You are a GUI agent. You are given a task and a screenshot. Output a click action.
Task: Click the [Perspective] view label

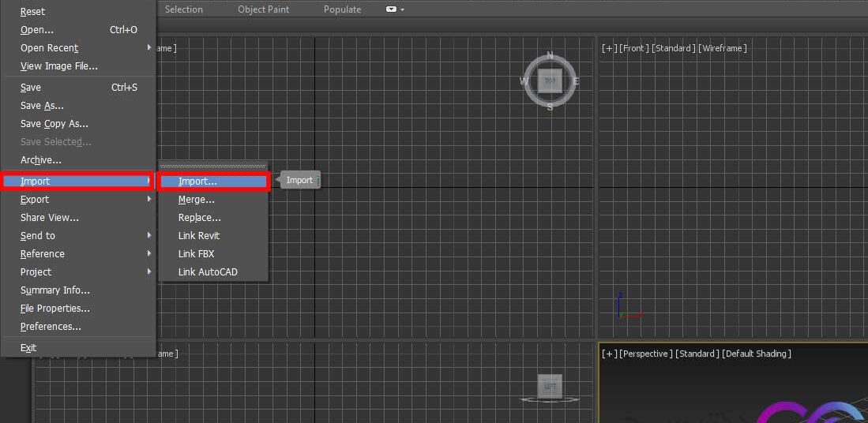click(x=647, y=354)
